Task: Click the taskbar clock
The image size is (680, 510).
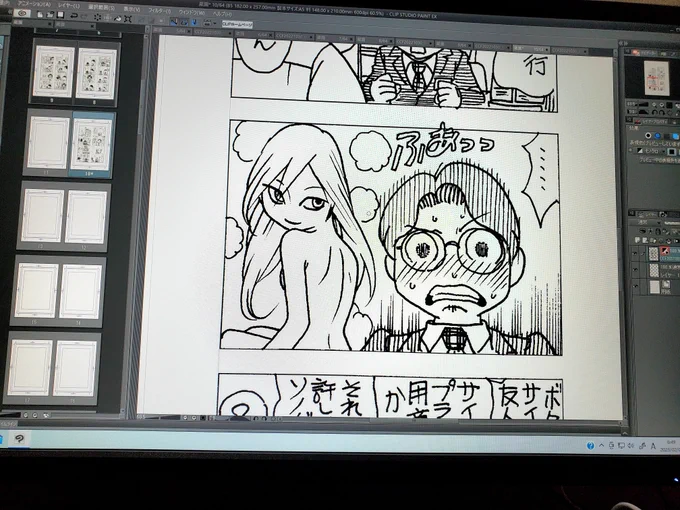Action: click(x=670, y=446)
